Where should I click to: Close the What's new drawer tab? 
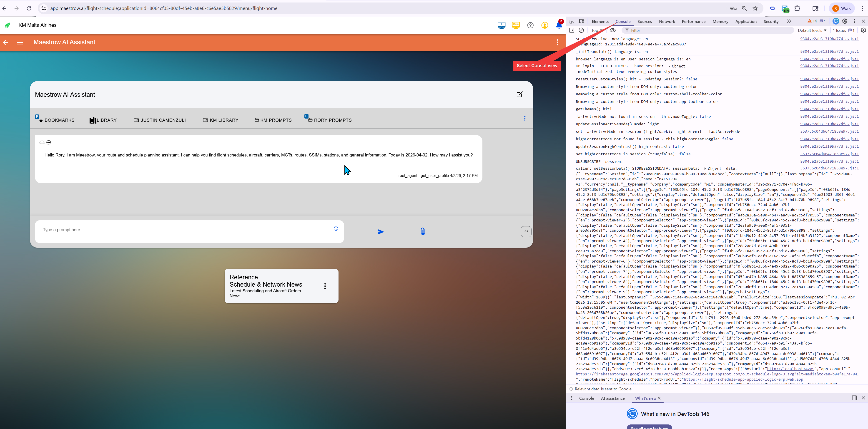coord(660,398)
